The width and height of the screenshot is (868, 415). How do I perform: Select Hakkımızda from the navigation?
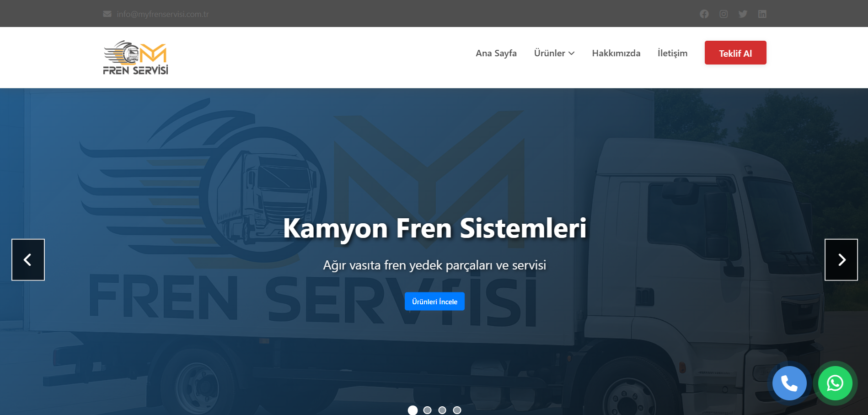click(x=616, y=53)
